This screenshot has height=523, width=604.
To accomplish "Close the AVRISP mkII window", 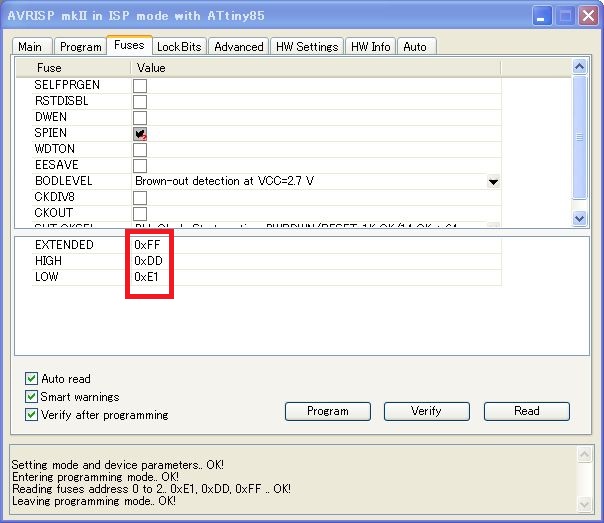I will [x=588, y=16].
